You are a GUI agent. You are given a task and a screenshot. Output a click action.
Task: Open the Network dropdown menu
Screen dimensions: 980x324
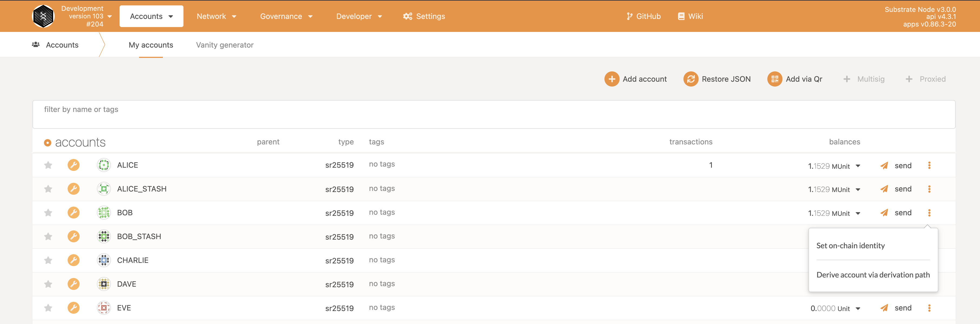click(x=216, y=16)
